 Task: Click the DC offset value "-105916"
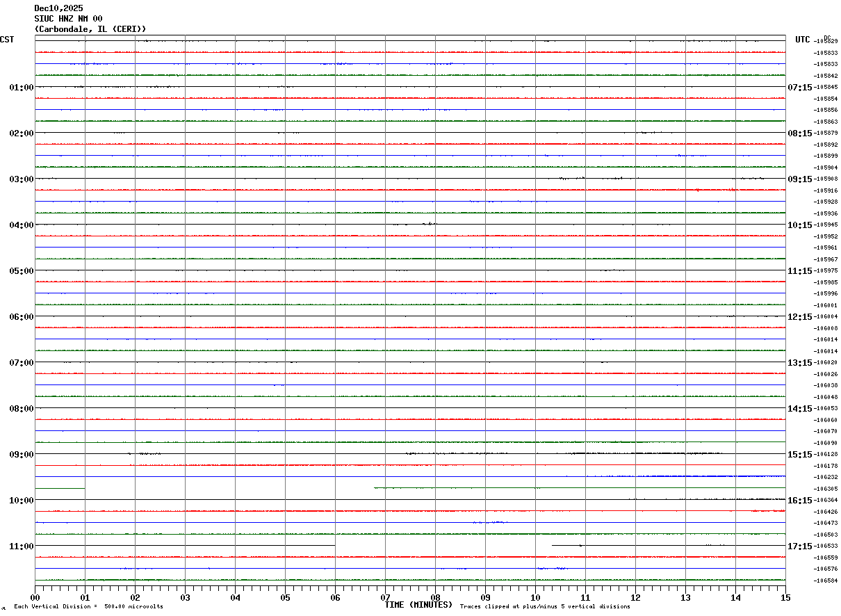pos(826,191)
